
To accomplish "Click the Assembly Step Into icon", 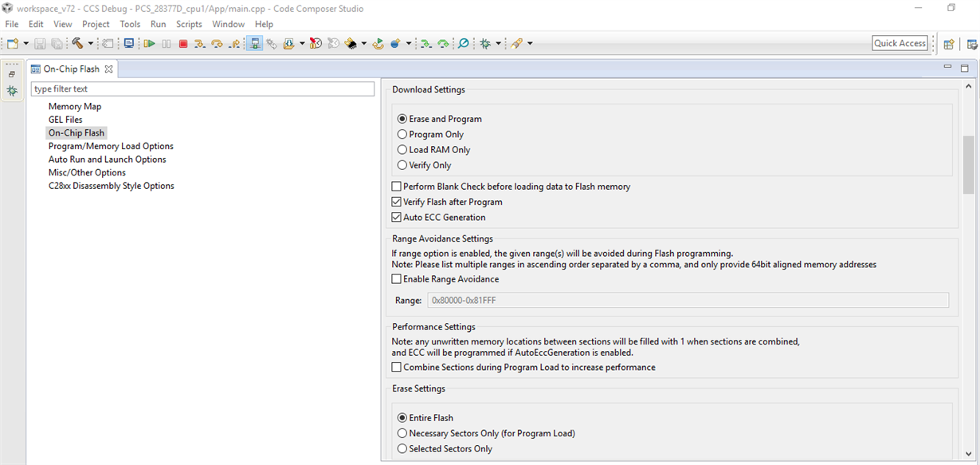I will tap(425, 44).
